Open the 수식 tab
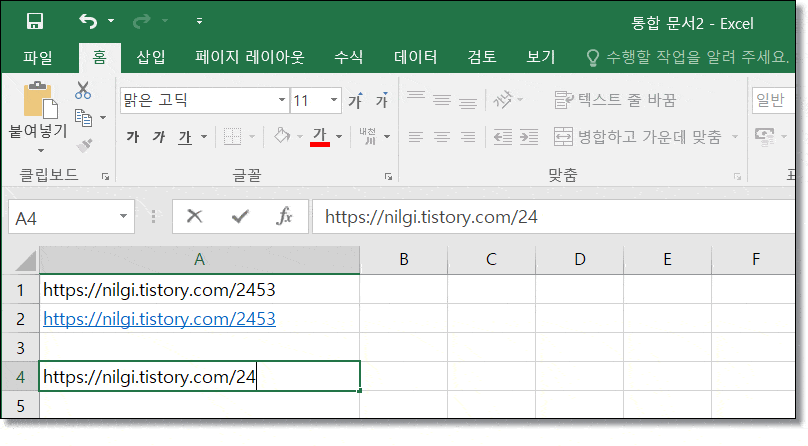The height and width of the screenshot is (446, 808). pyautogui.click(x=349, y=57)
